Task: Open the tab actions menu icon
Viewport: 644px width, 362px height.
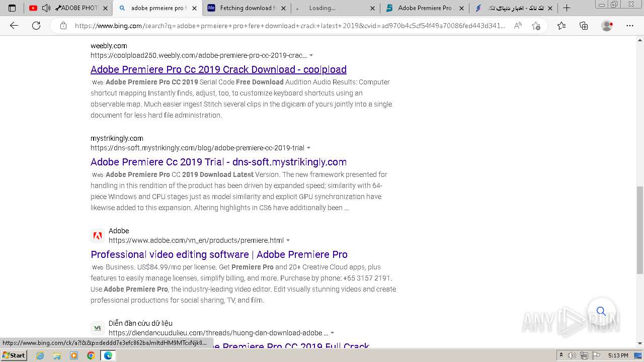Action: (x=12, y=8)
